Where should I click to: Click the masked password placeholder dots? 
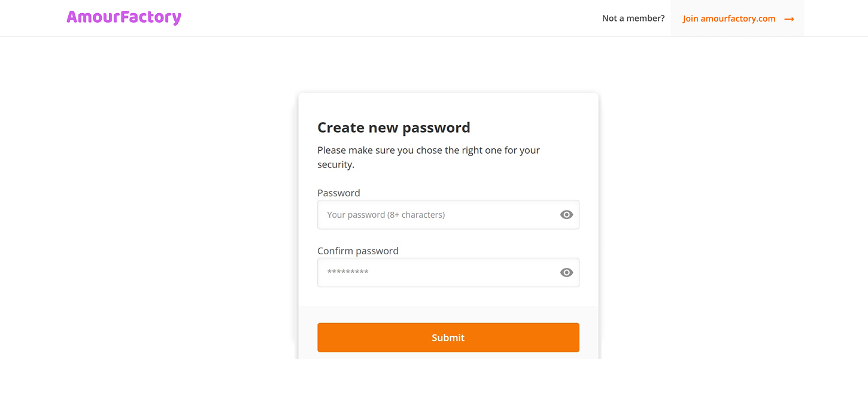click(346, 272)
